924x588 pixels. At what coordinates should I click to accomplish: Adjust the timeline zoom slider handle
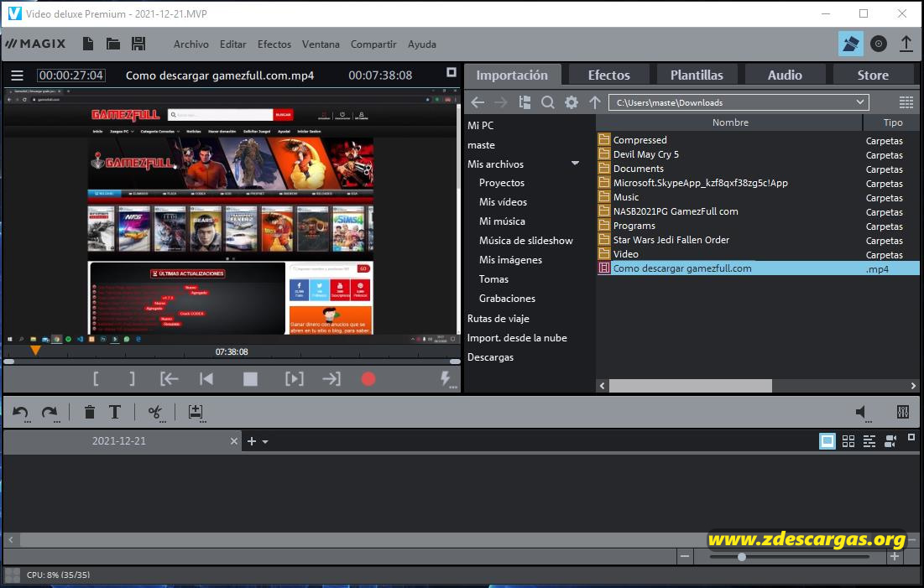(742, 556)
